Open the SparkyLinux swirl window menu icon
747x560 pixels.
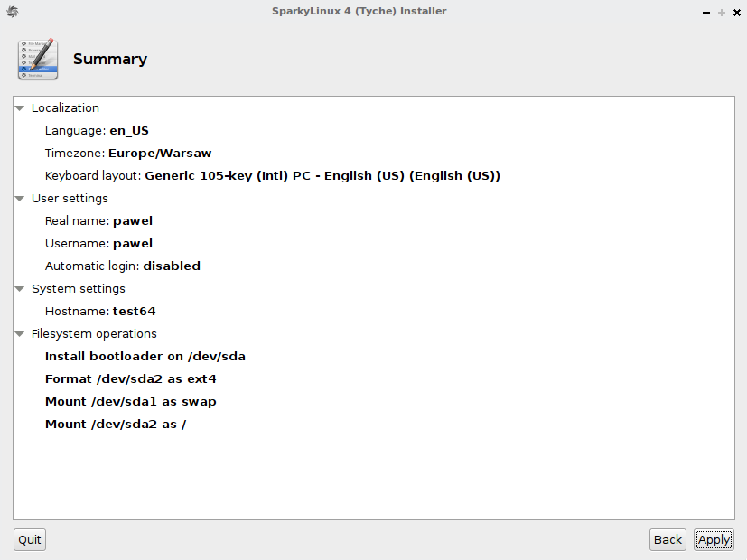(13, 12)
